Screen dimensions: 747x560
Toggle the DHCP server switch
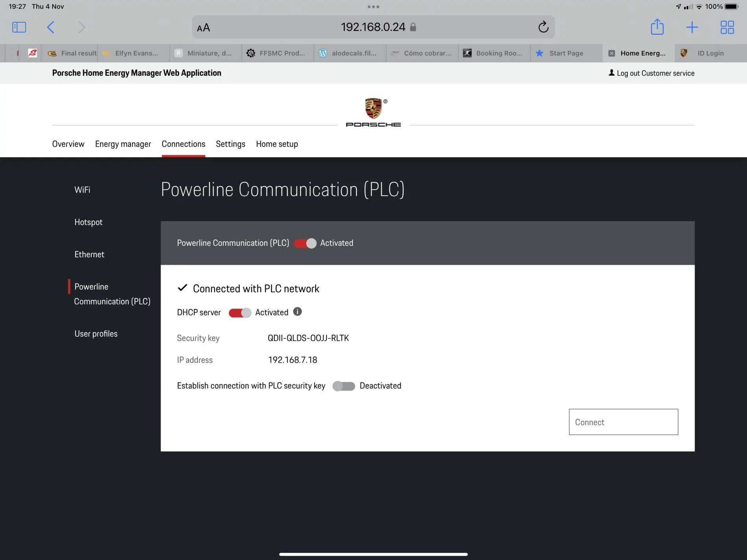pos(240,313)
